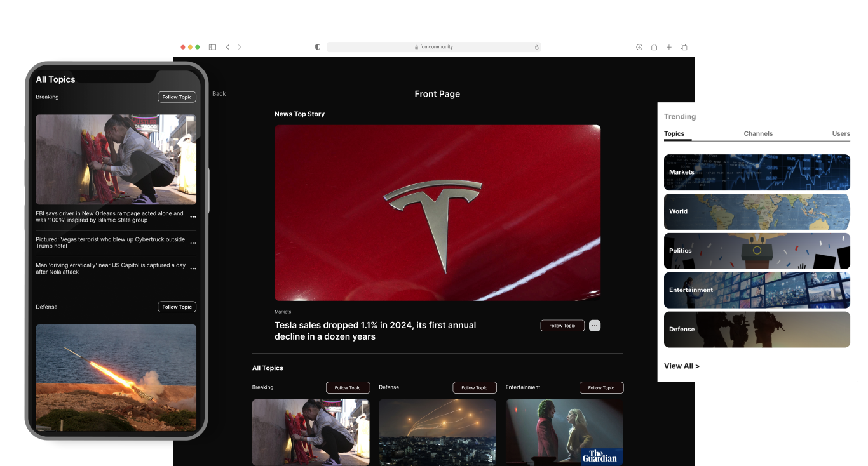Viewport: 868px width, 466px height.
Task: Click the News Top Story heading
Action: 299,114
